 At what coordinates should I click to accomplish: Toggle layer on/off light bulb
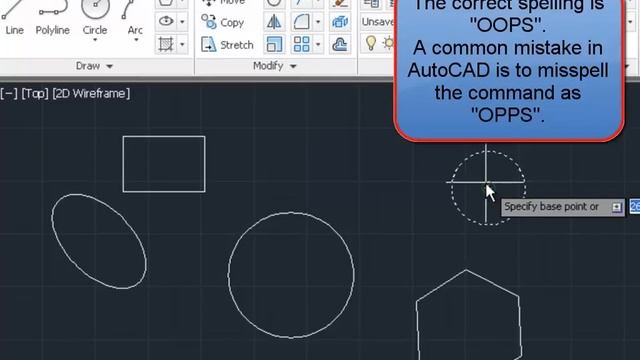pyautogui.click(x=371, y=43)
